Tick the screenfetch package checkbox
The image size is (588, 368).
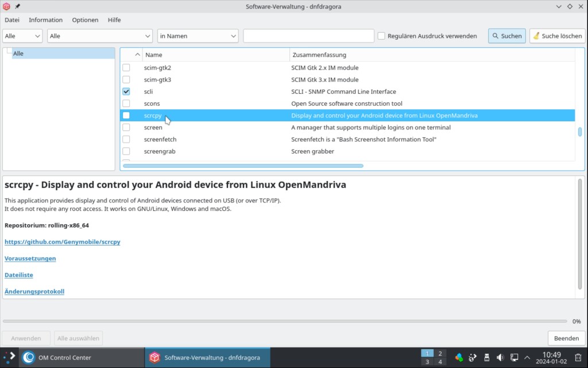pos(126,139)
